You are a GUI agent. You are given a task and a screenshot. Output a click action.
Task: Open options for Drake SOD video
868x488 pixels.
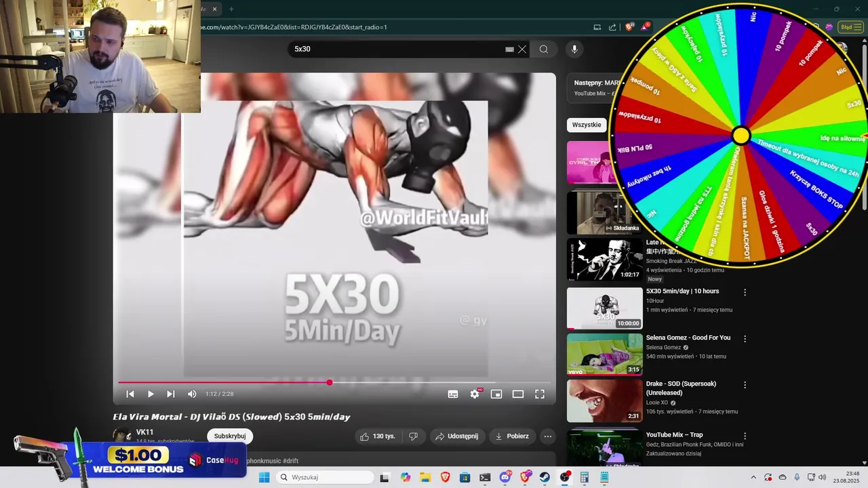tap(745, 384)
